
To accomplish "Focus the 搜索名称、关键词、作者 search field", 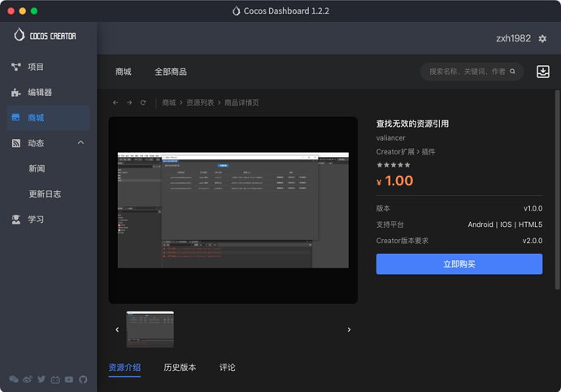I will click(x=472, y=72).
